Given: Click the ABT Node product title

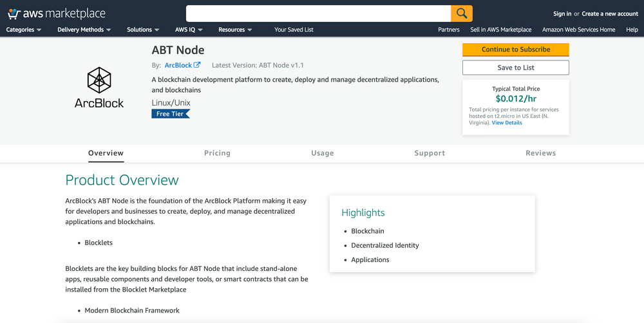Looking at the screenshot, I should [178, 50].
